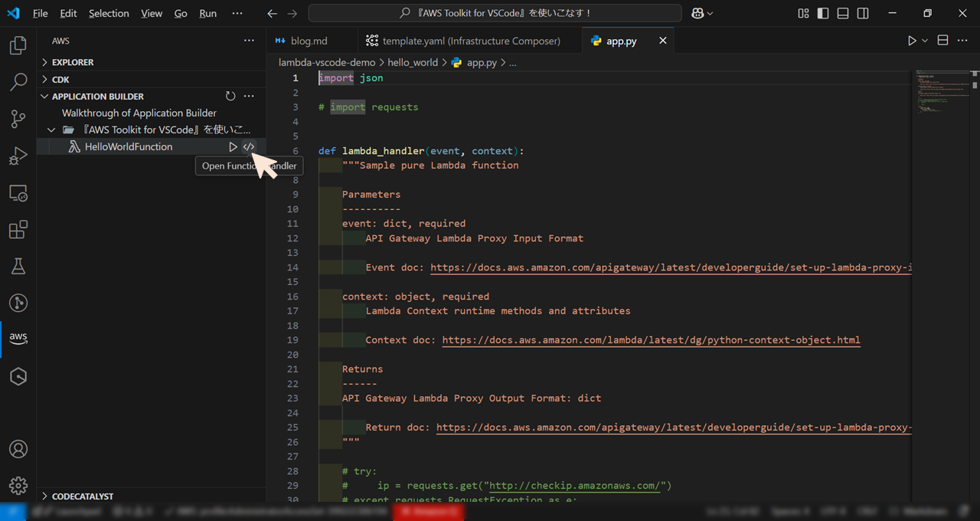Open Walkthrough of Application Builder
The width and height of the screenshot is (980, 521).
click(x=138, y=113)
